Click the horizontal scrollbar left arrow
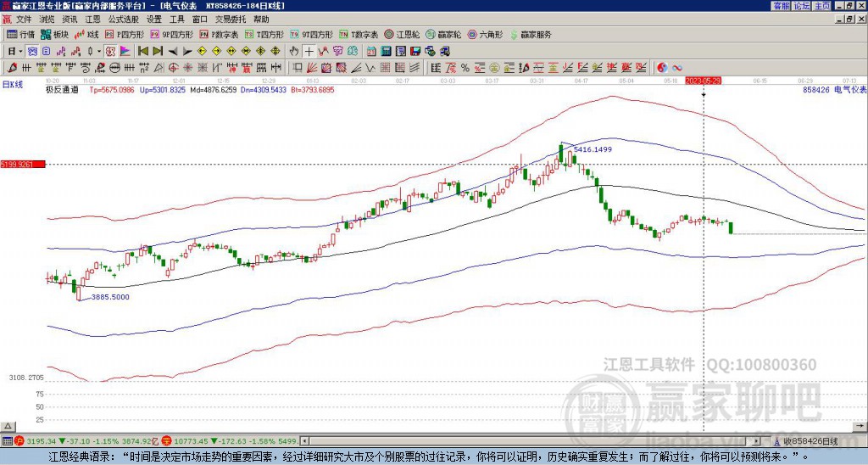The height and width of the screenshot is (465, 868). [x=304, y=441]
